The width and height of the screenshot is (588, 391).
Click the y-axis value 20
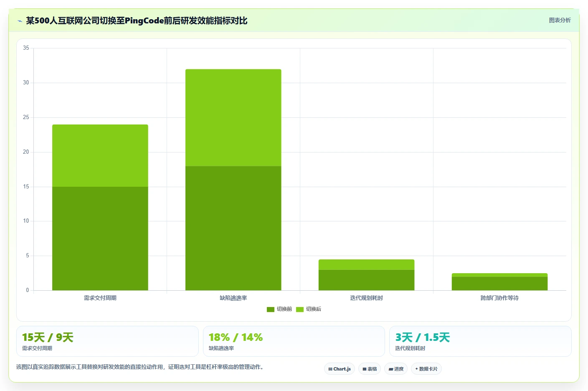(x=26, y=152)
